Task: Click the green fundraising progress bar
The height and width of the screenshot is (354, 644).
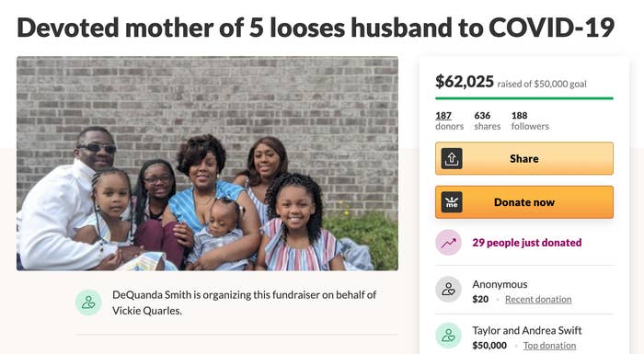Action: (x=524, y=98)
